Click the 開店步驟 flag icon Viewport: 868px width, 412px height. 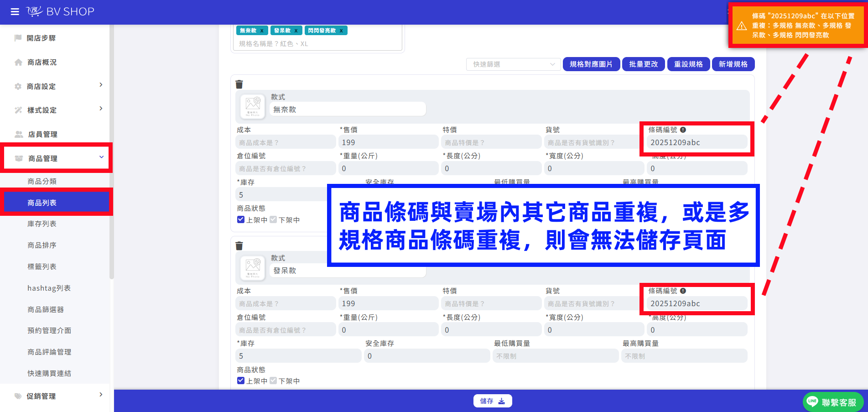point(18,38)
